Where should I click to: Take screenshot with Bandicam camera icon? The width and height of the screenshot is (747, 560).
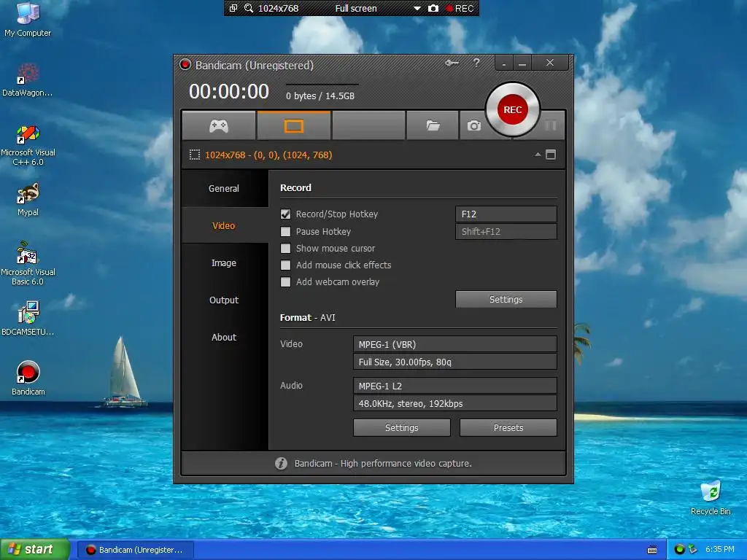click(x=473, y=125)
